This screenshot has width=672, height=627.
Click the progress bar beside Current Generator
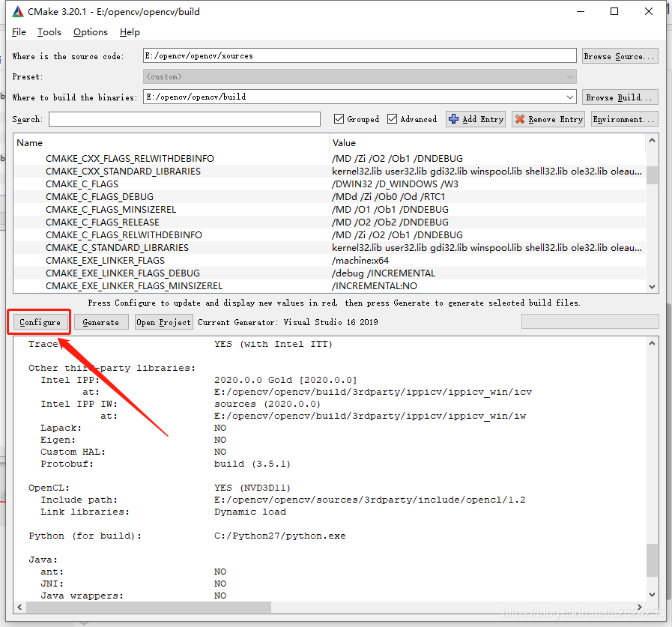pyautogui.click(x=590, y=321)
